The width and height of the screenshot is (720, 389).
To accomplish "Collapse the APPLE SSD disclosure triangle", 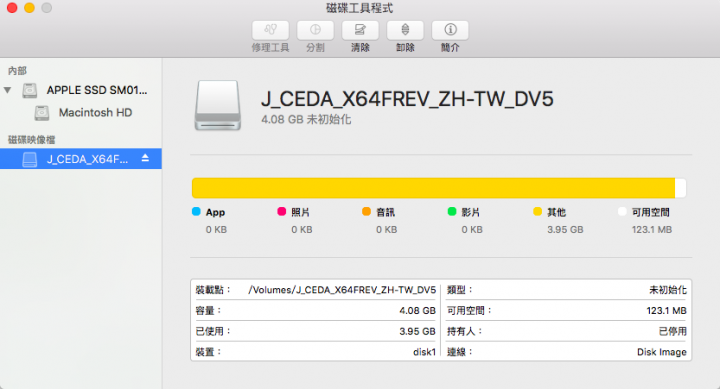I will [7, 90].
